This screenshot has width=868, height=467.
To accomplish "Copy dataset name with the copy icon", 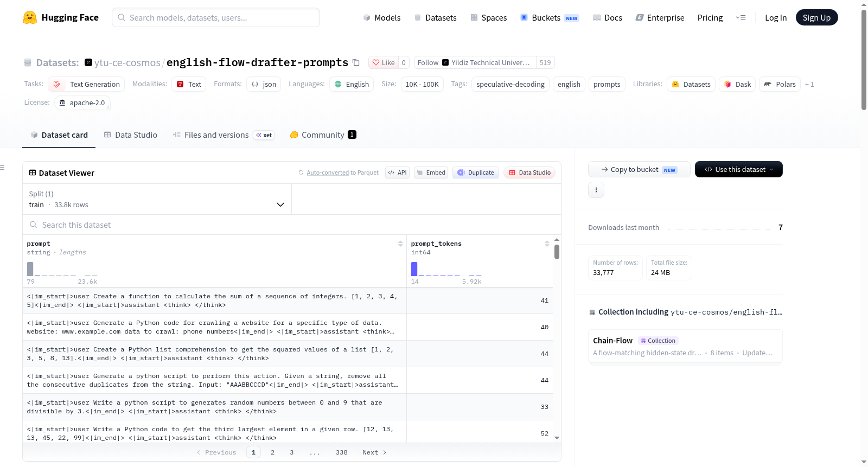I will [356, 62].
